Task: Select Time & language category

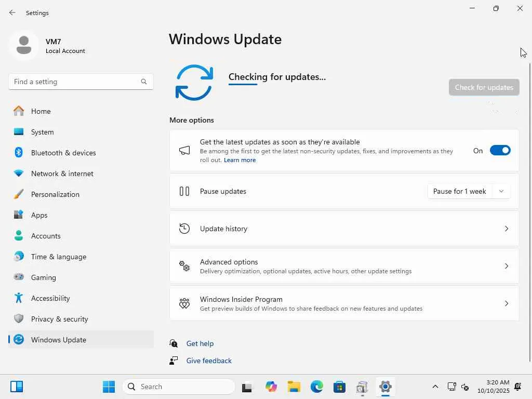Action: (x=81, y=257)
